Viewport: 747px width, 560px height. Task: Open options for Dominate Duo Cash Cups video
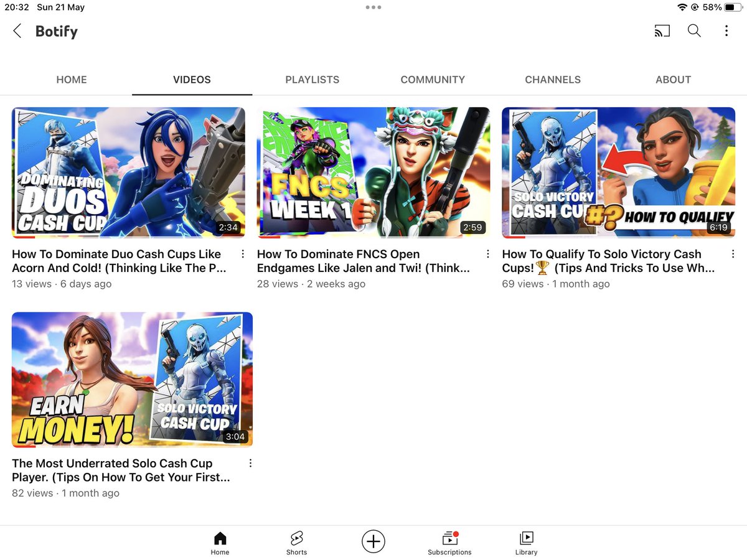pos(243,254)
